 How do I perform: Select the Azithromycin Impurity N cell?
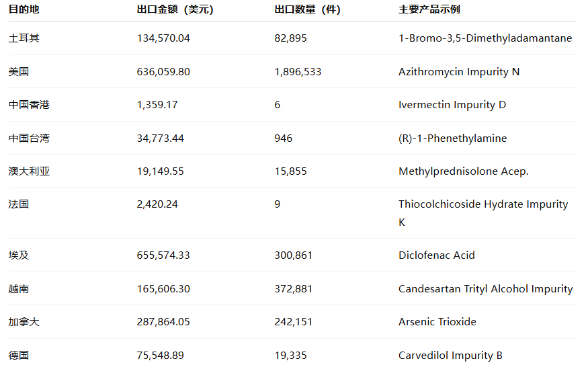pos(459,72)
